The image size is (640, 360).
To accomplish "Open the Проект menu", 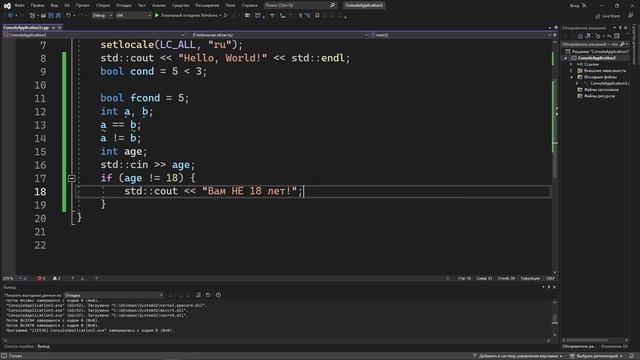I will tap(82, 5).
